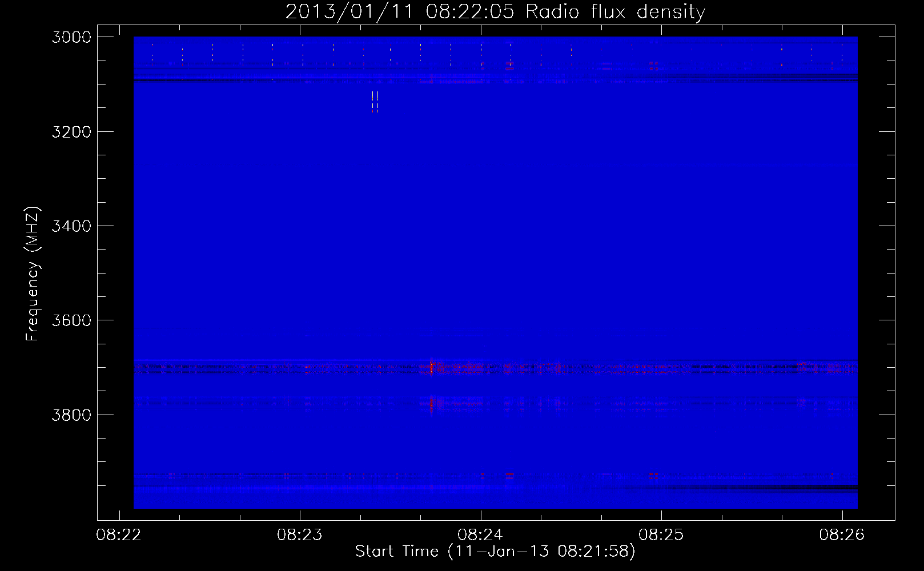924x571 pixels.
Task: Click the yellow spike burst near 3150 MHz
Action: (375, 102)
